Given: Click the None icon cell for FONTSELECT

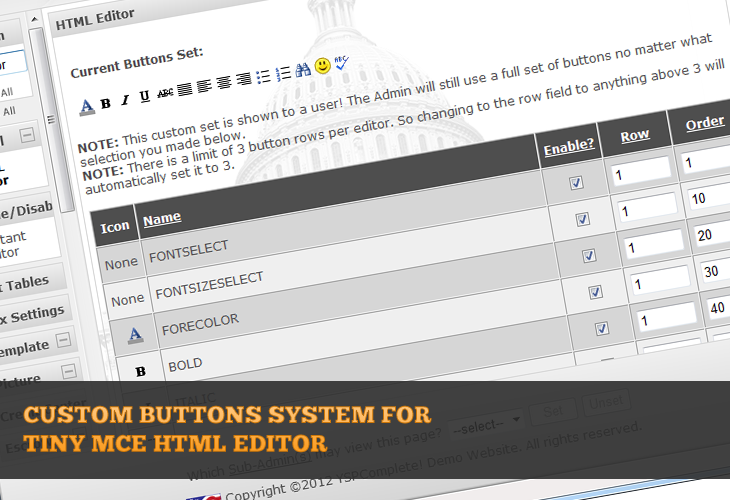Looking at the screenshot, I should [121, 264].
